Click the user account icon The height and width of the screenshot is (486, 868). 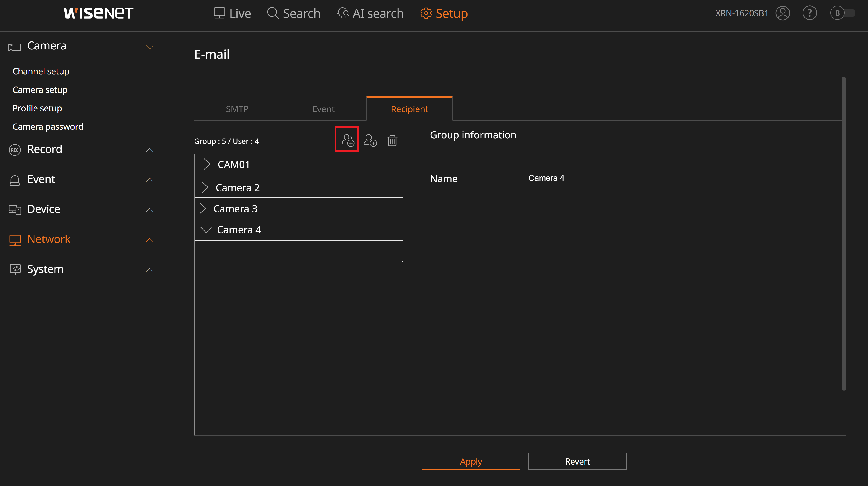pyautogui.click(x=782, y=13)
